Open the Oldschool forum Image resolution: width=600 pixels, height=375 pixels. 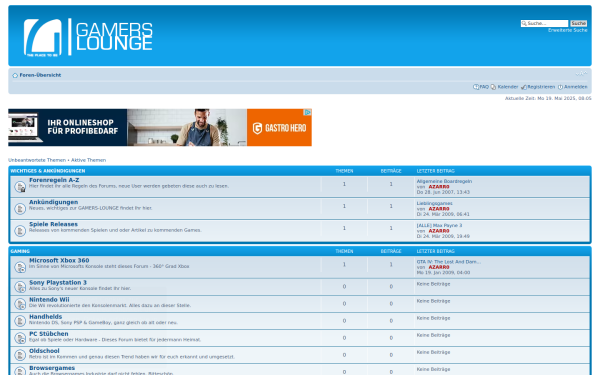tap(44, 351)
